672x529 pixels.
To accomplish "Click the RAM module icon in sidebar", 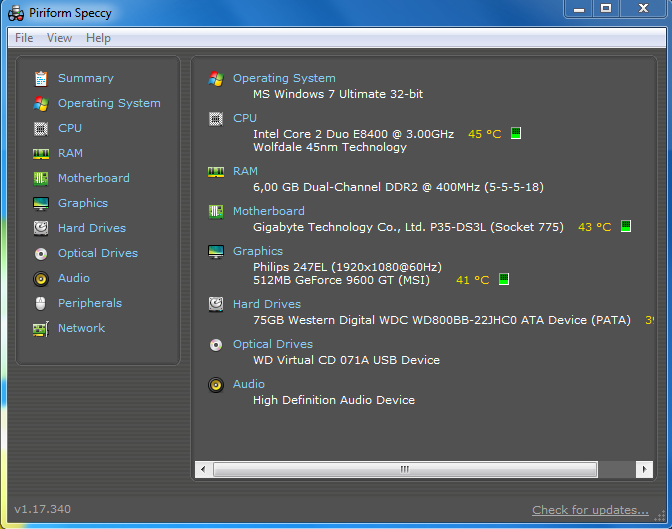I will 41,153.
